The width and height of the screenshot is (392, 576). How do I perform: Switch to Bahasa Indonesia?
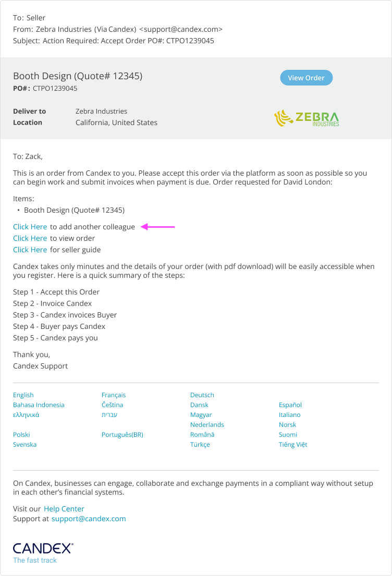(x=39, y=405)
